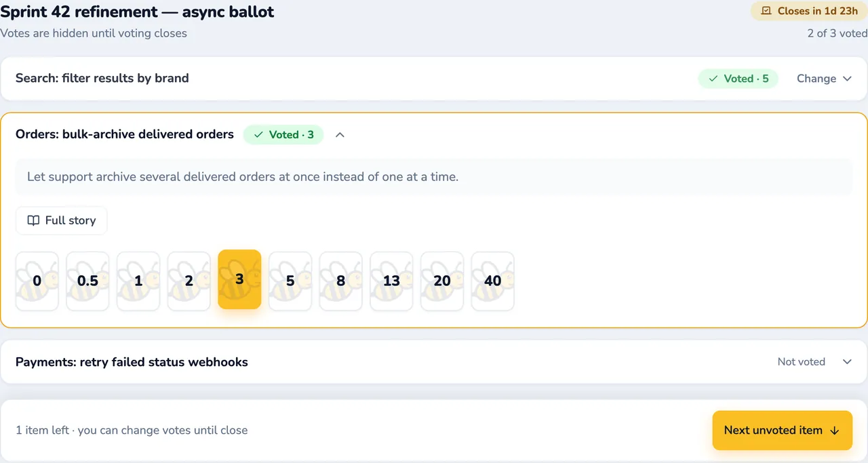Collapse the bulk-archive delivered orders item
Image resolution: width=868 pixels, height=463 pixels.
340,135
